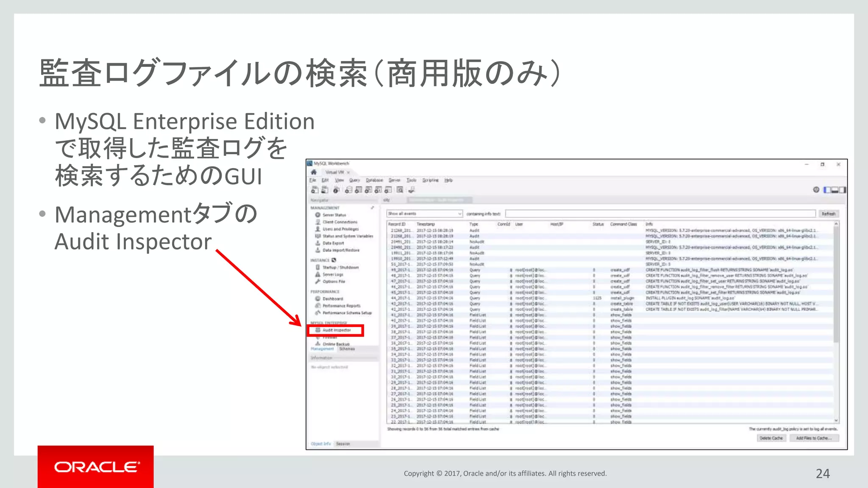The height and width of the screenshot is (488, 868).
Task: Click the create new schema toolbar icon
Action: pos(348,190)
